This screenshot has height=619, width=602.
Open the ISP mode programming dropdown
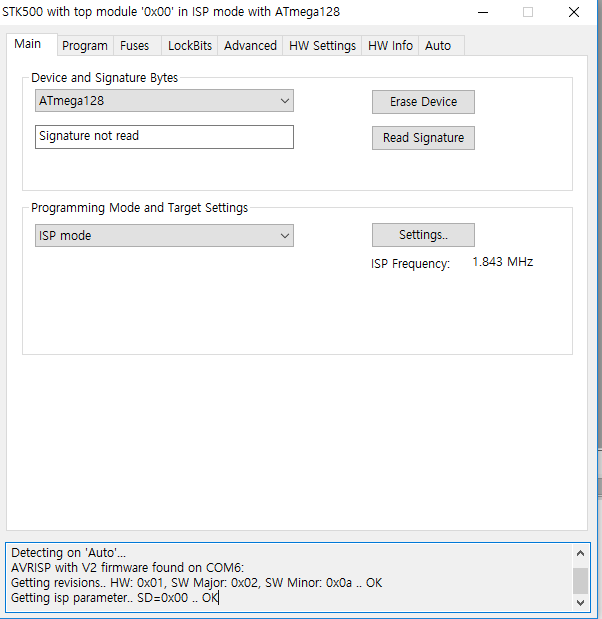pos(164,236)
